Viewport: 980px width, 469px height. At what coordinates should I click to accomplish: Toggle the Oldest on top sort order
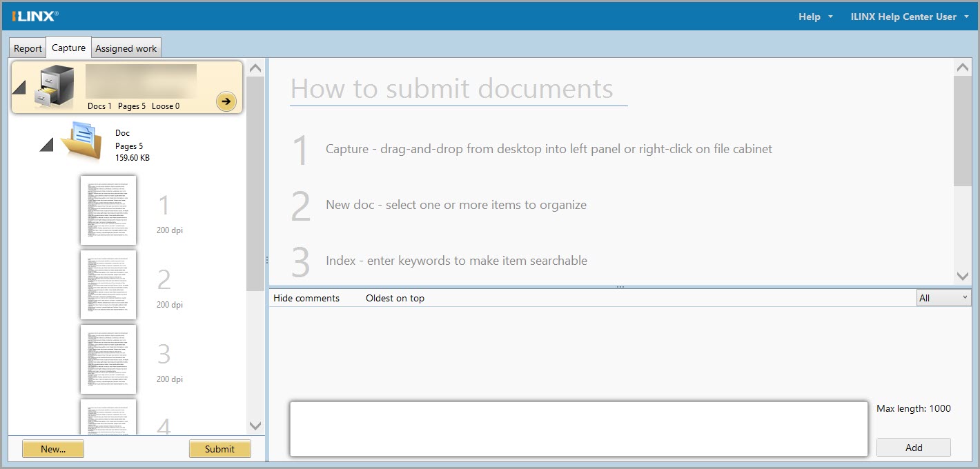tap(395, 298)
